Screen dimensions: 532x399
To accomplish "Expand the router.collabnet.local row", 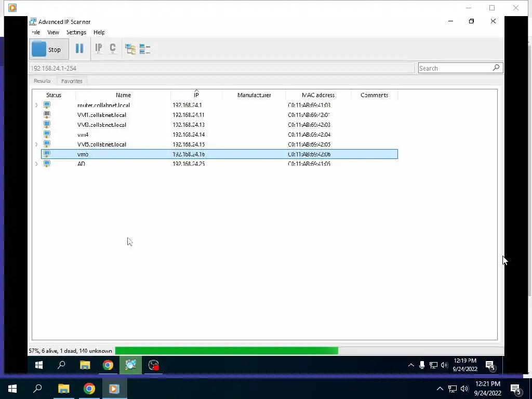I will click(36, 105).
